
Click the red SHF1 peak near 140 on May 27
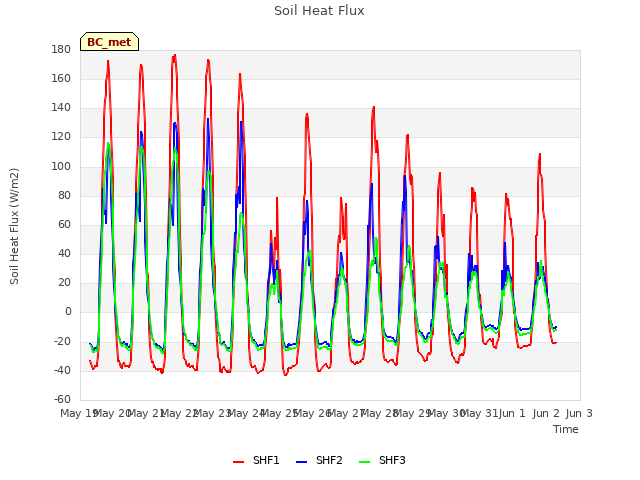(x=373, y=107)
